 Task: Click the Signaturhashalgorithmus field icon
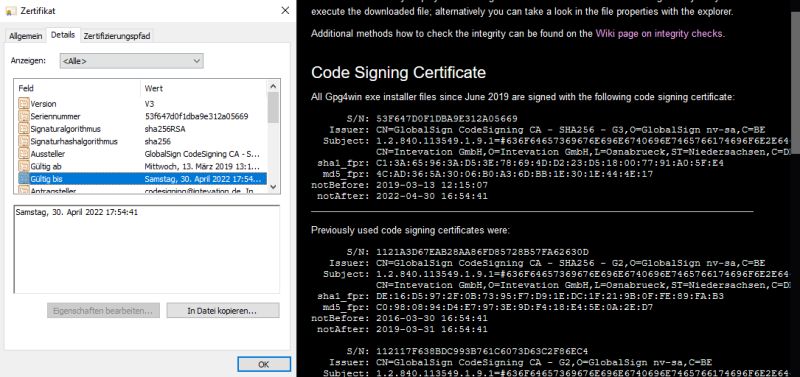[23, 141]
